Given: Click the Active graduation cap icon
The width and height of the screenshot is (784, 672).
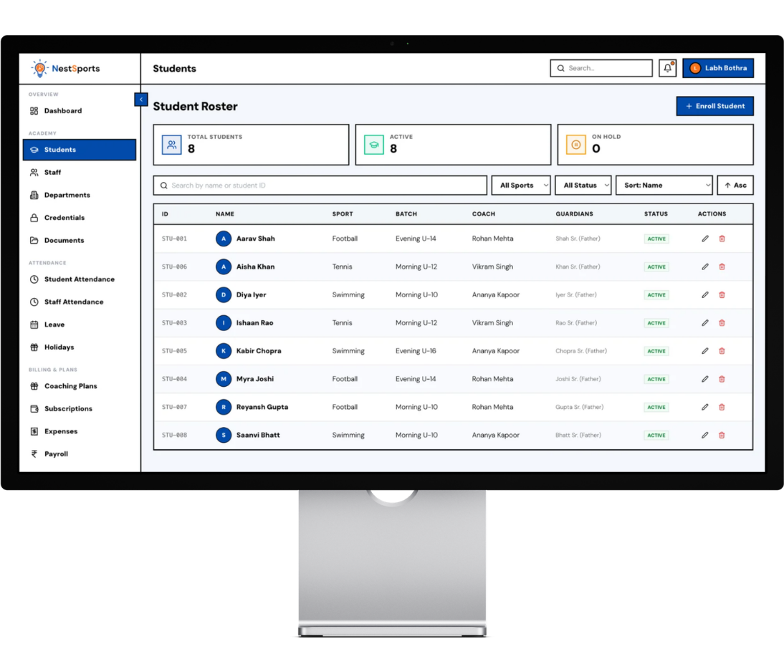Looking at the screenshot, I should click(374, 145).
